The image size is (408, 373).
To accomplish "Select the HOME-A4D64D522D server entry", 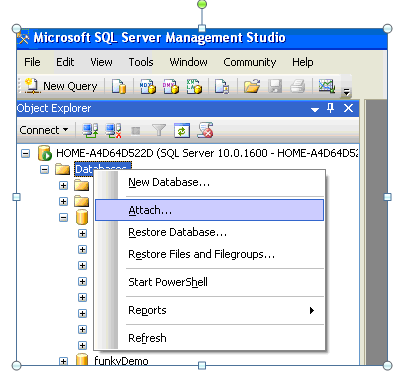I will coord(207,153).
